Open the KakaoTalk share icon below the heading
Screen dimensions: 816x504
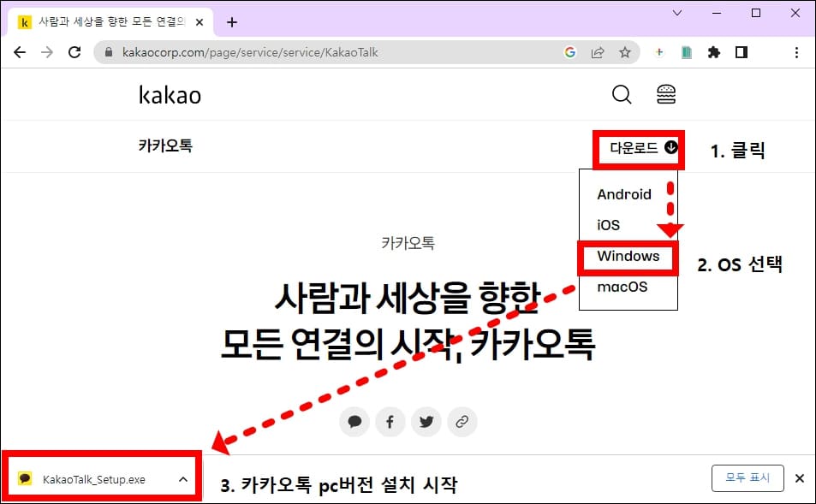click(354, 421)
